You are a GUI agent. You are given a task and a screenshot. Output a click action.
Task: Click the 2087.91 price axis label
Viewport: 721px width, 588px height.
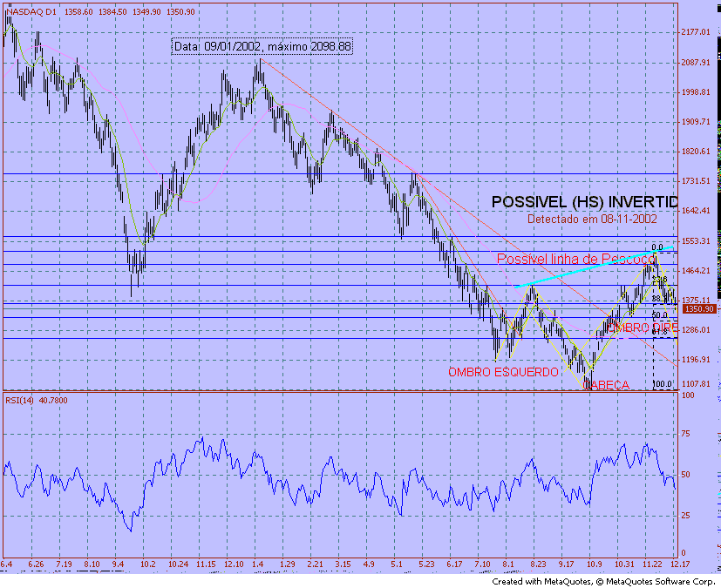click(696, 63)
